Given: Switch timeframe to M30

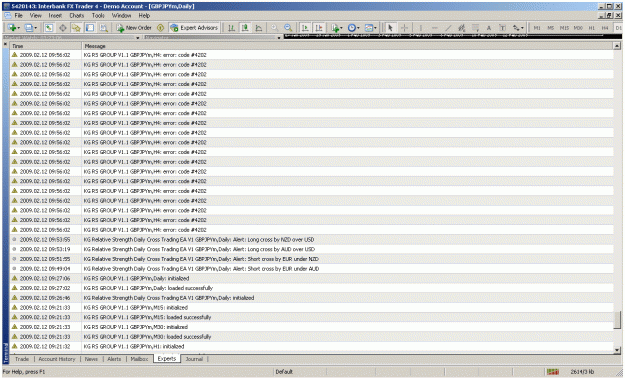Looking at the screenshot, I should pos(578,28).
